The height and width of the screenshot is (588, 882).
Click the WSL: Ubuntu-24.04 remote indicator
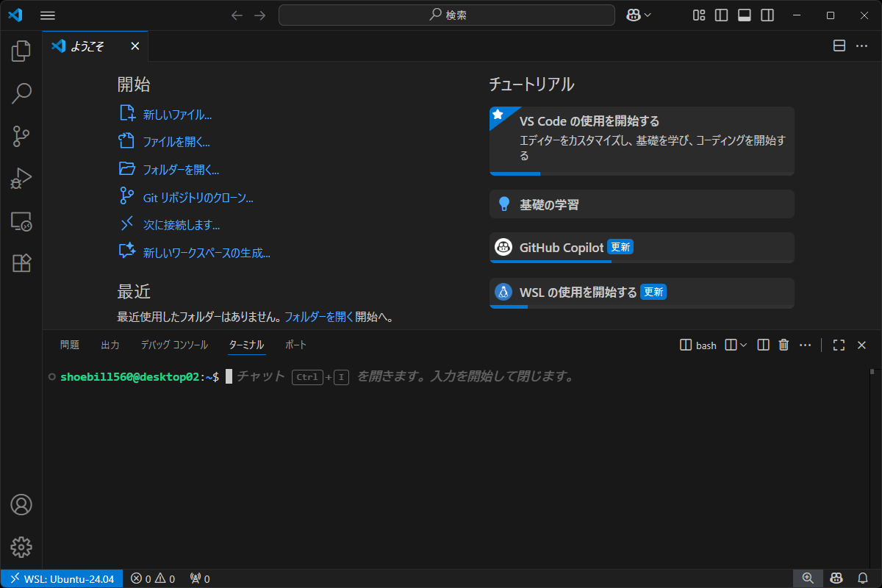point(62,578)
